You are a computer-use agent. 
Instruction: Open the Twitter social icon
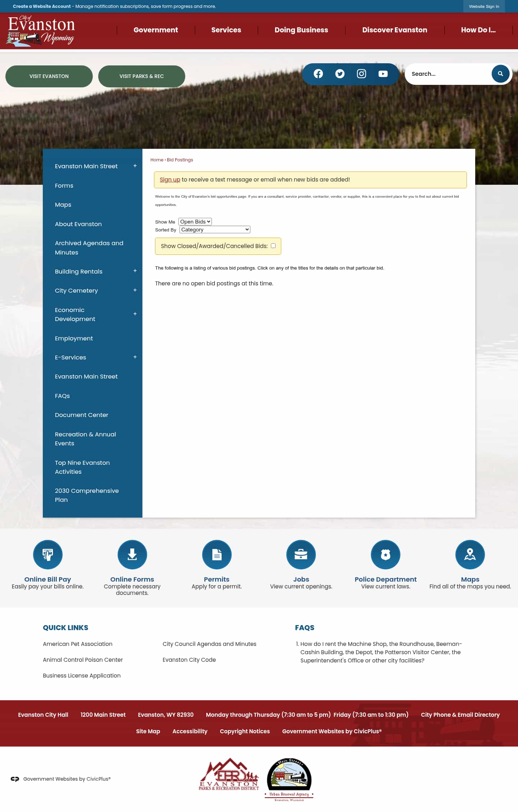pyautogui.click(x=340, y=74)
